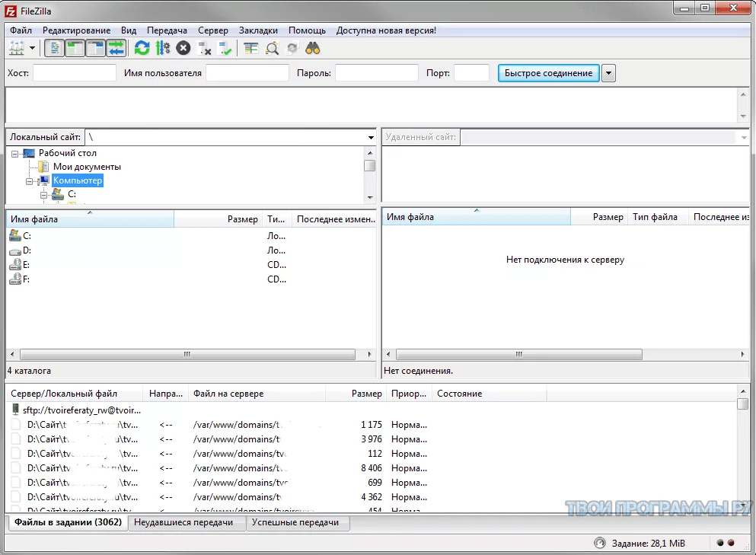Open the Вид menu

point(129,30)
